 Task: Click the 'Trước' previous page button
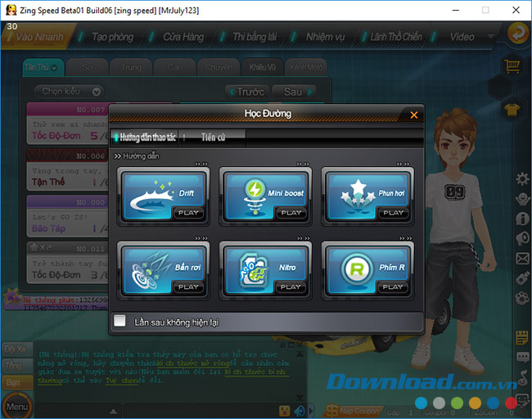click(247, 92)
